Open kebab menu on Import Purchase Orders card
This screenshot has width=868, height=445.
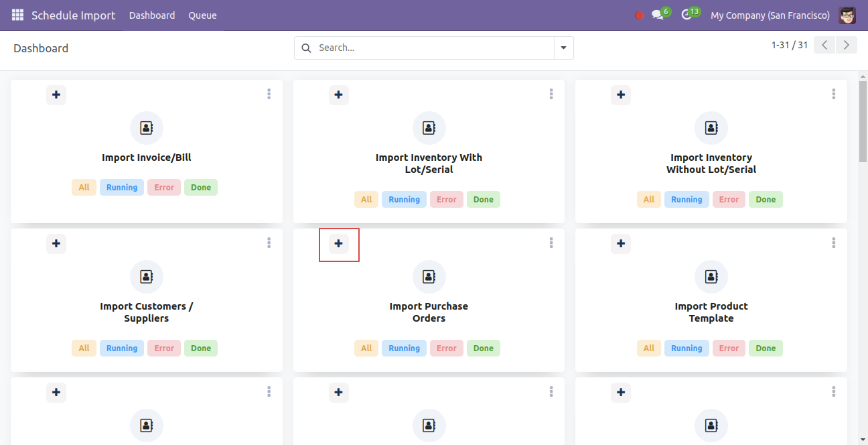pos(551,243)
